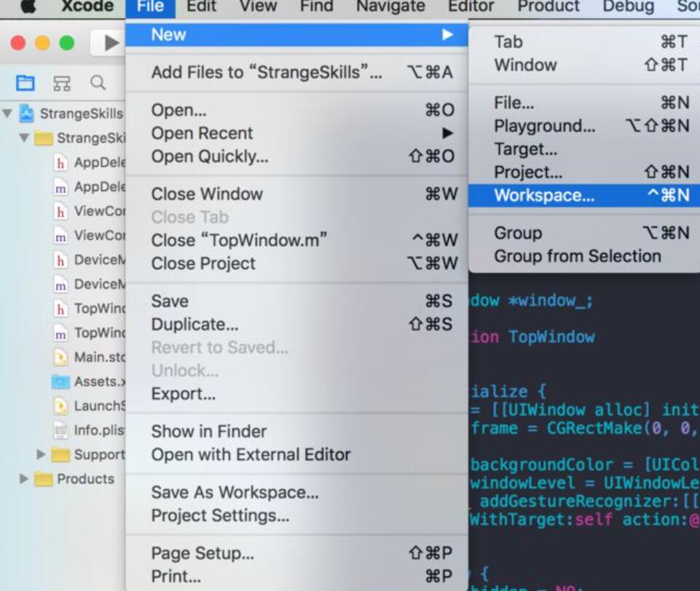Choose New Target… option
Screen dimensions: 700x591
pos(584,149)
